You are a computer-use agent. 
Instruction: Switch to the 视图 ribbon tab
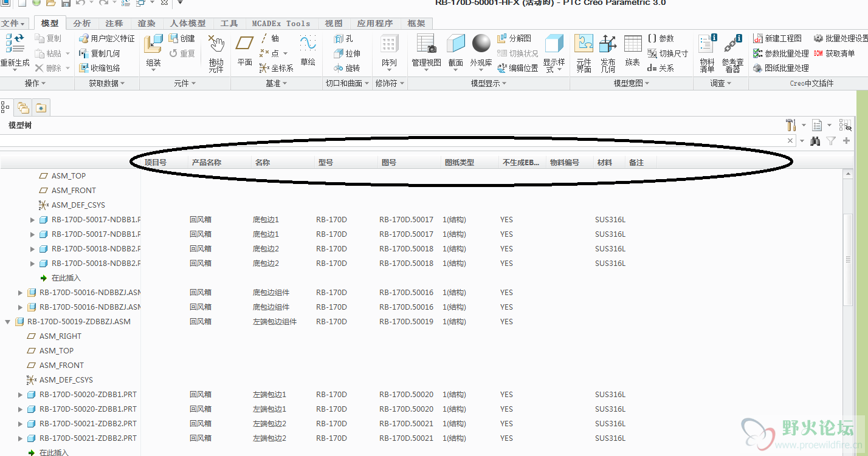coord(334,24)
